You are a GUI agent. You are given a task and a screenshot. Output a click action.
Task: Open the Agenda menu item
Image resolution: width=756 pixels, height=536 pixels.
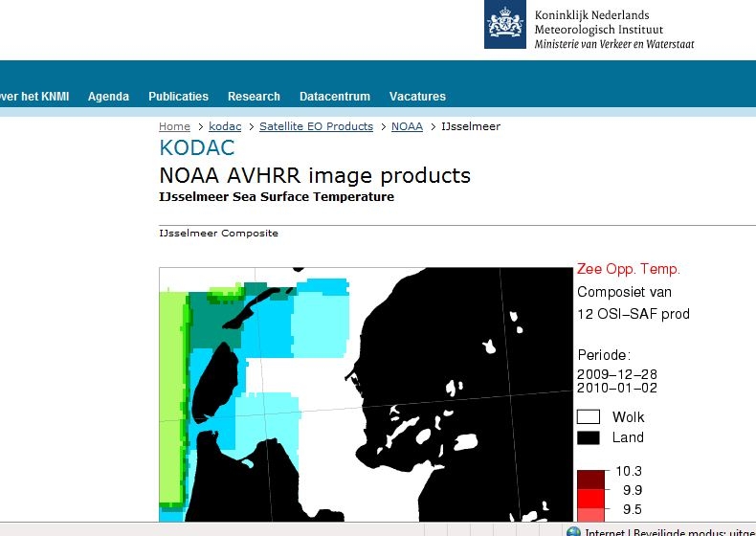click(108, 97)
